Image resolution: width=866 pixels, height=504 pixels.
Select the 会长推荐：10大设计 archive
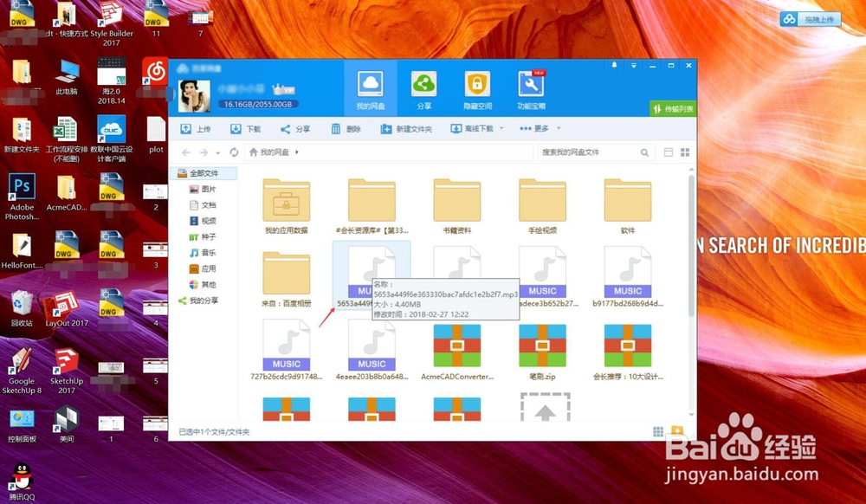[x=627, y=352]
